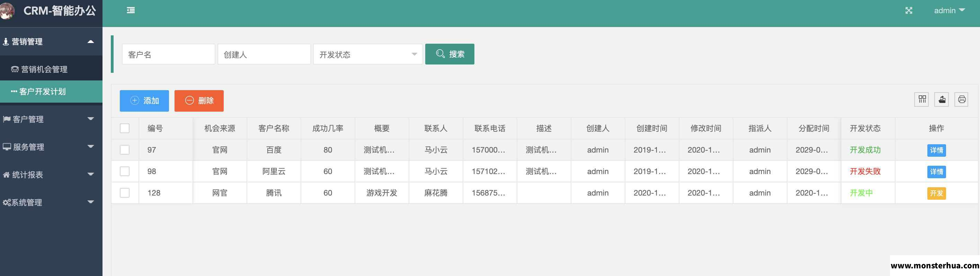The height and width of the screenshot is (276, 980).
Task: Click the fullscreen toggle icon
Action: (x=909, y=11)
